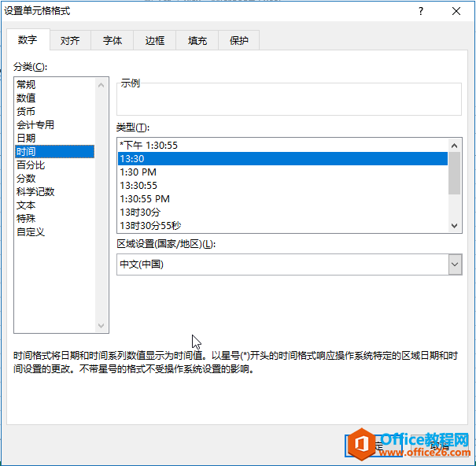Choose the 货币 category
476x466 pixels.
click(x=54, y=111)
